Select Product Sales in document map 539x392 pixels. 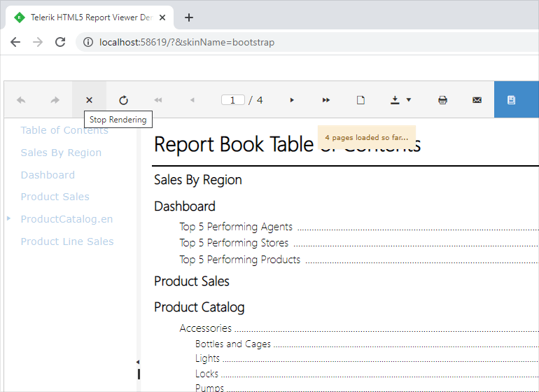pos(55,197)
